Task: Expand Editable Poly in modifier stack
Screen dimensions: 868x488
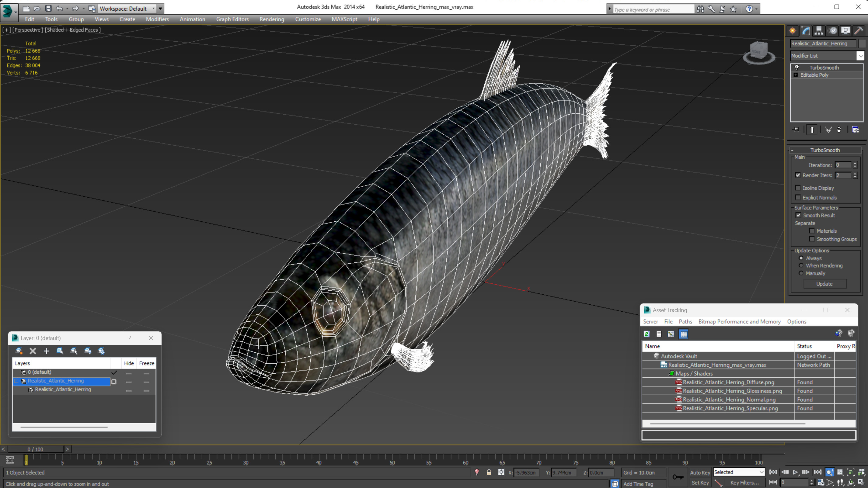Action: pyautogui.click(x=796, y=75)
